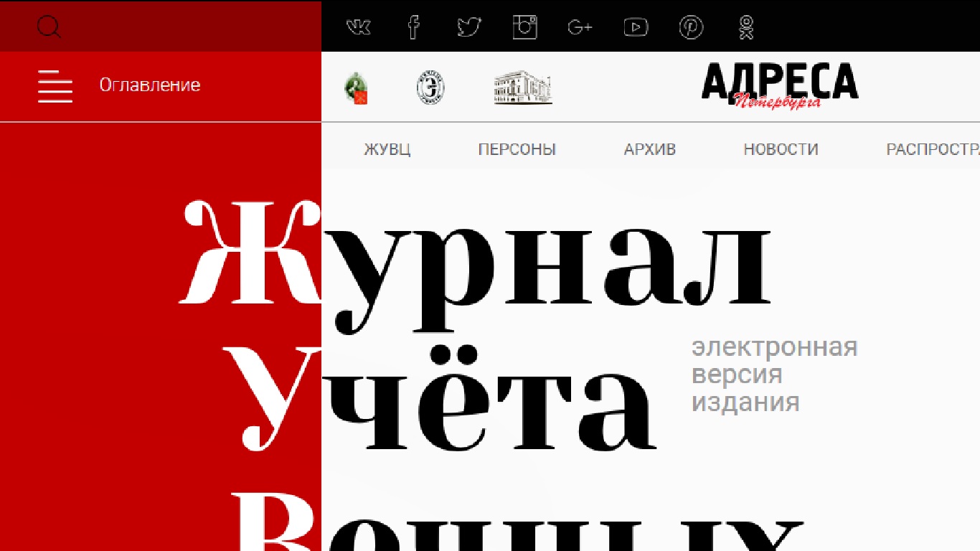Click the round black-and-white emblem logo
The image size is (980, 551).
click(x=430, y=88)
